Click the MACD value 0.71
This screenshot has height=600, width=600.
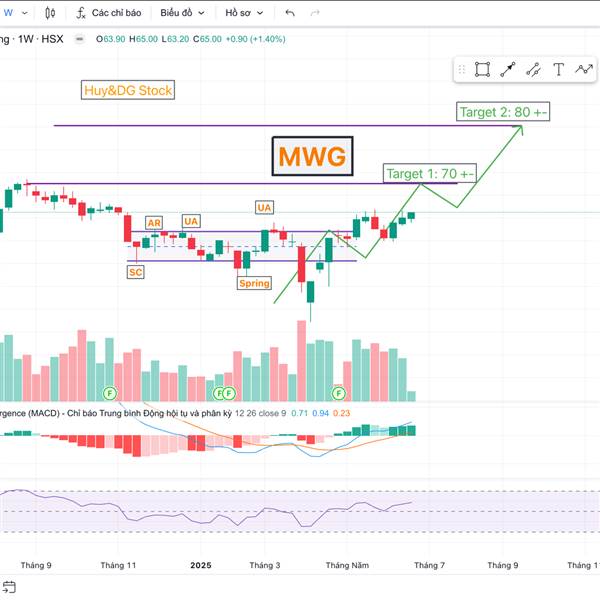(x=299, y=413)
